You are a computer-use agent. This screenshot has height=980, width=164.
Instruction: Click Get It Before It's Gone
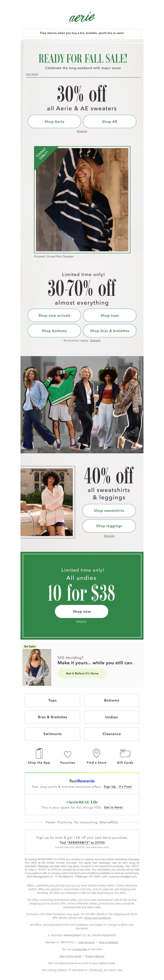point(82,673)
